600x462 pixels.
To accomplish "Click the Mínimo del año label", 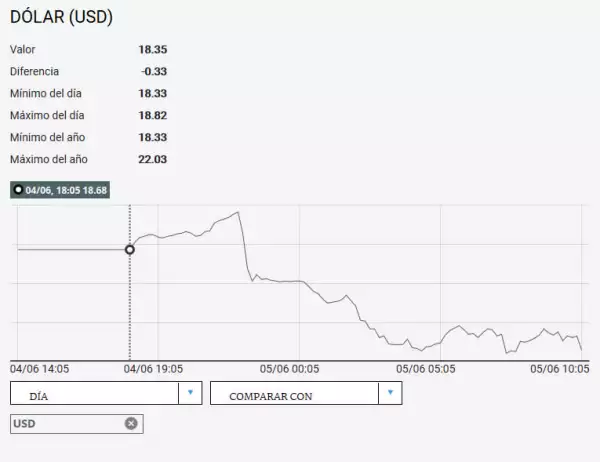I will pos(48,138).
